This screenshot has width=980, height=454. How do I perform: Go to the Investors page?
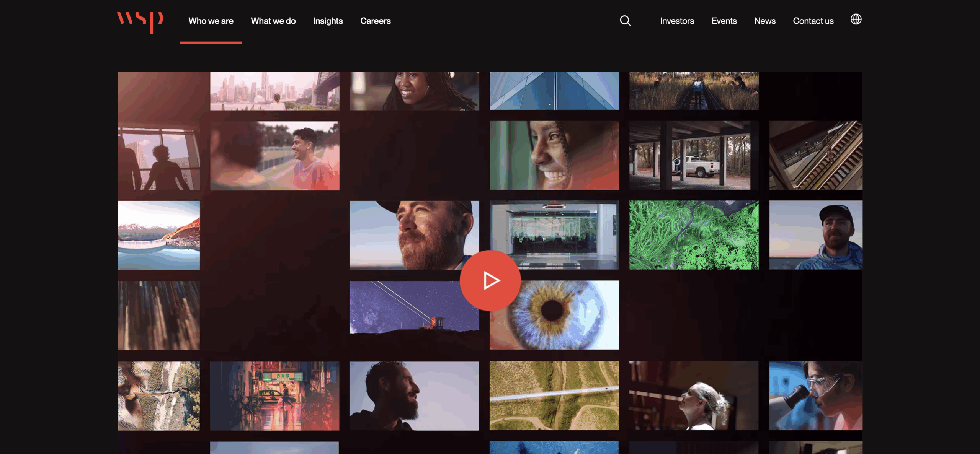point(677,21)
